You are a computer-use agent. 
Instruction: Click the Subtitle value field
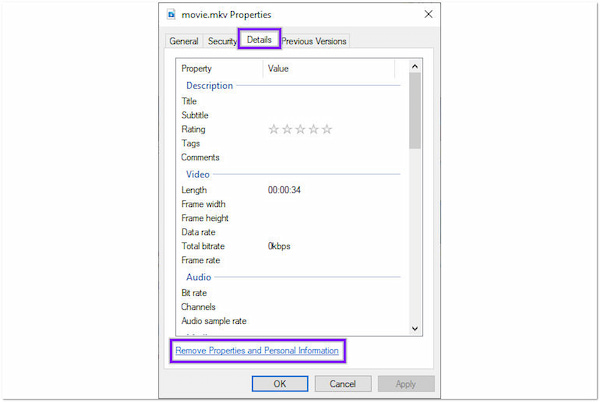(x=333, y=115)
